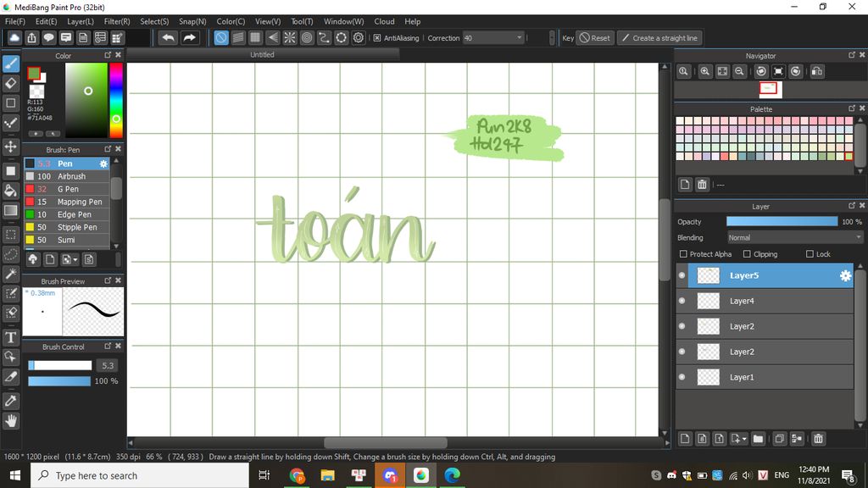Open snap settings gear

tap(359, 37)
